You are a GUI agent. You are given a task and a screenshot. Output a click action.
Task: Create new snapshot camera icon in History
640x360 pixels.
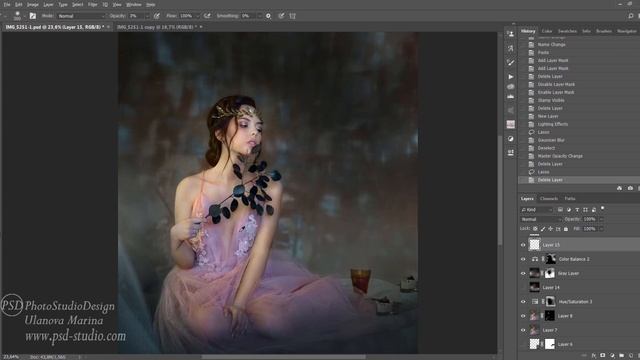pyautogui.click(x=630, y=188)
